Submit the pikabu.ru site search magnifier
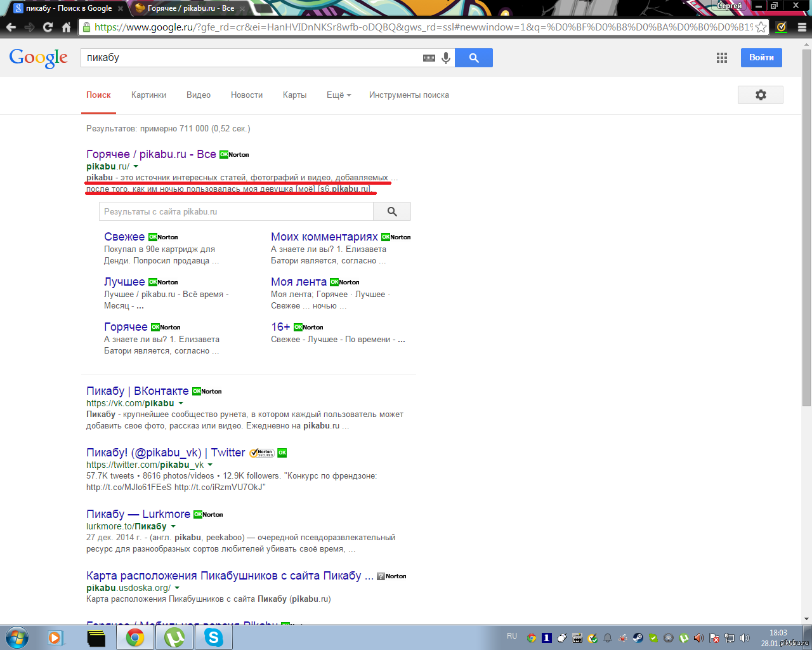 tap(392, 211)
